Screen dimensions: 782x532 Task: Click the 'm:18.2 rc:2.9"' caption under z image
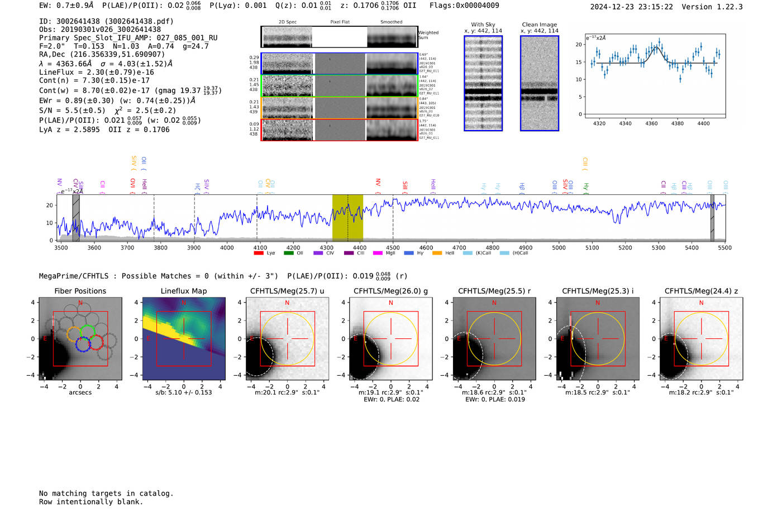click(702, 392)
